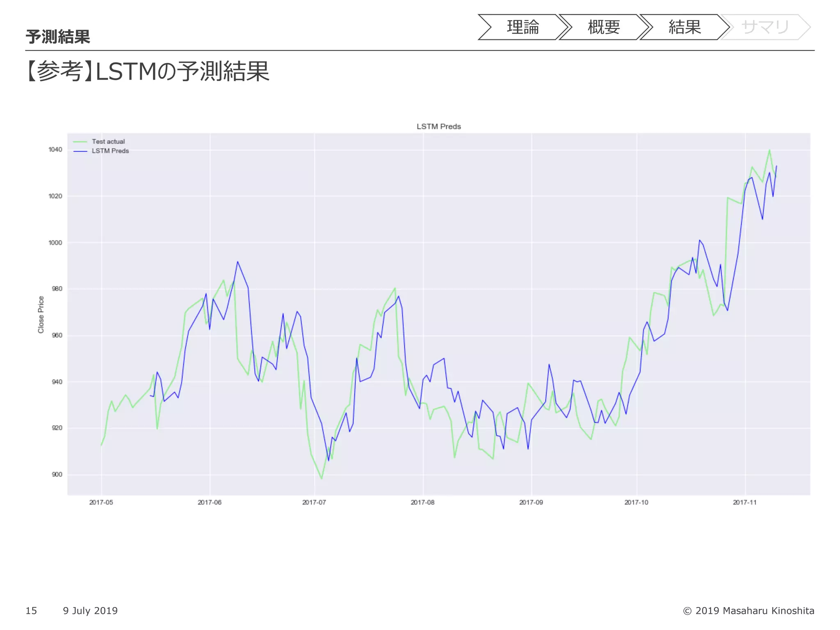Click the 2017-11 x-axis label
Screen dimensions: 840x630
(745, 502)
